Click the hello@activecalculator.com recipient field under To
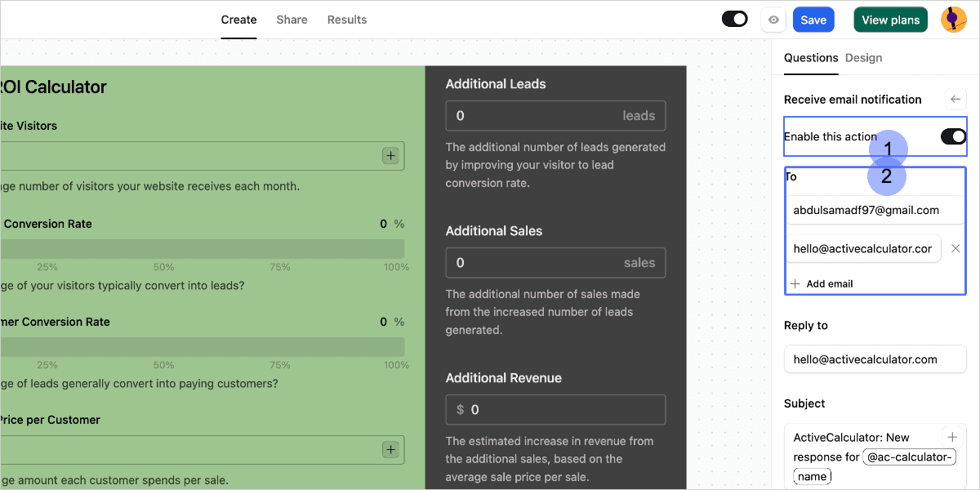The image size is (980, 490). click(x=864, y=248)
